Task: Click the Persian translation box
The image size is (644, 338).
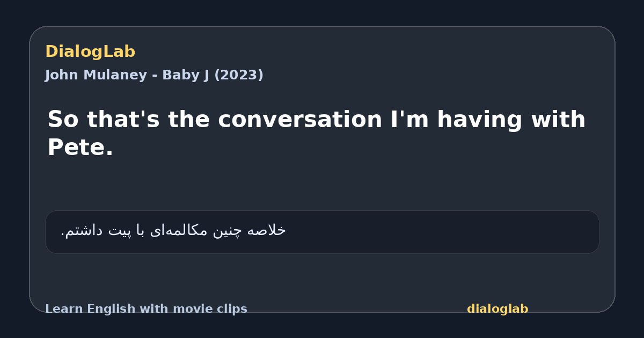Action: coord(322,232)
